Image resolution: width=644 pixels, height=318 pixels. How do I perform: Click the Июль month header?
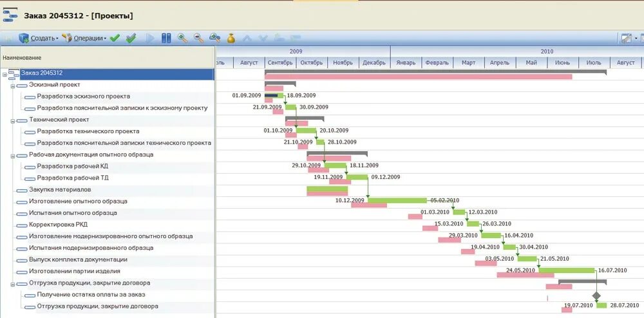click(594, 63)
